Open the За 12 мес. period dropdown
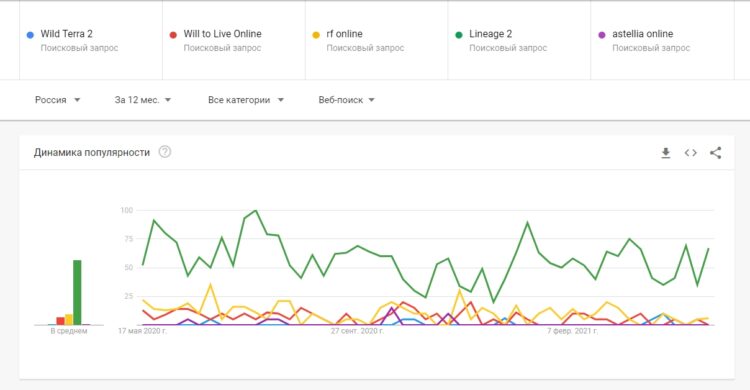The width and height of the screenshot is (750, 390). 143,100
